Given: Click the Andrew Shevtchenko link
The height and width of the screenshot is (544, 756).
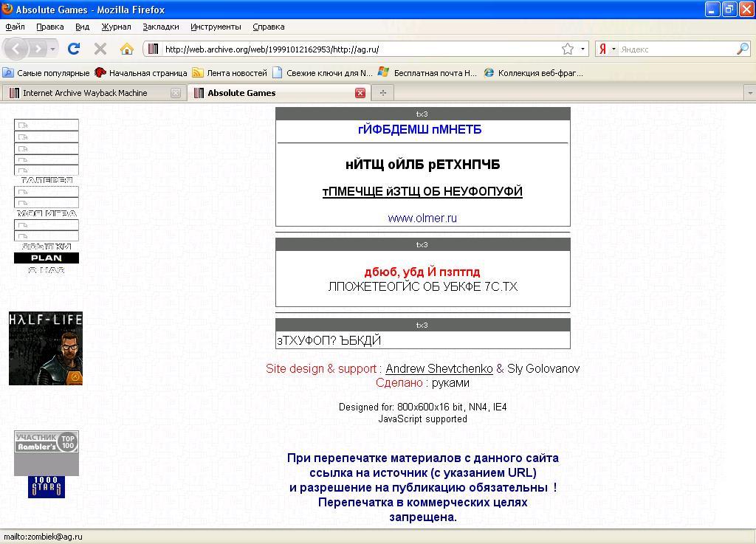Looking at the screenshot, I should (x=439, y=368).
